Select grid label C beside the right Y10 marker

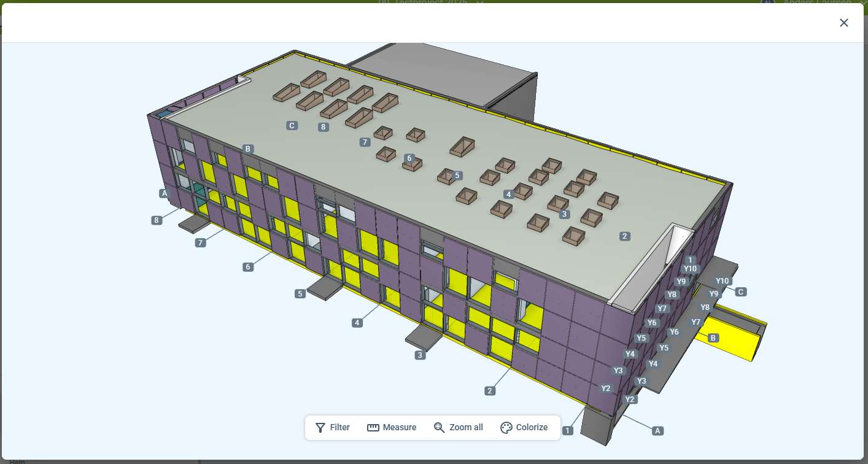(x=741, y=292)
